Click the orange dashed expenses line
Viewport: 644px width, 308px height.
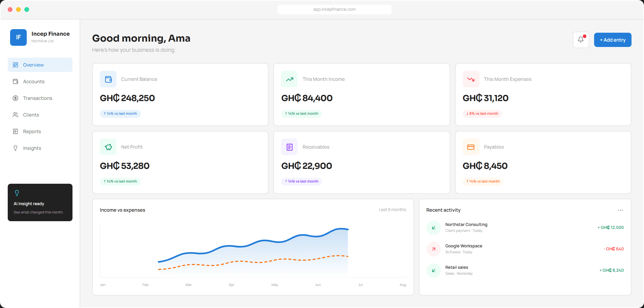pyautogui.click(x=253, y=262)
